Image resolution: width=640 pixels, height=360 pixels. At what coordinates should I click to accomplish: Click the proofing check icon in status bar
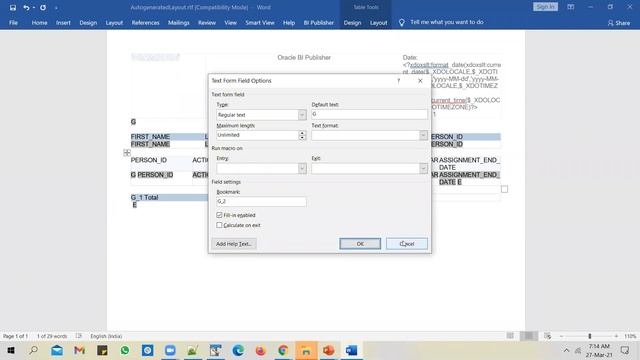point(79,336)
